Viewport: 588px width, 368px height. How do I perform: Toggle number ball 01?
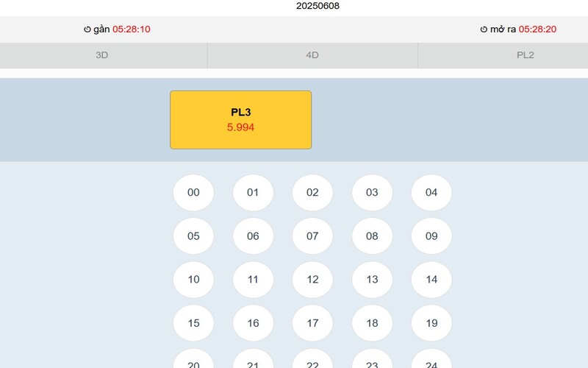click(253, 193)
